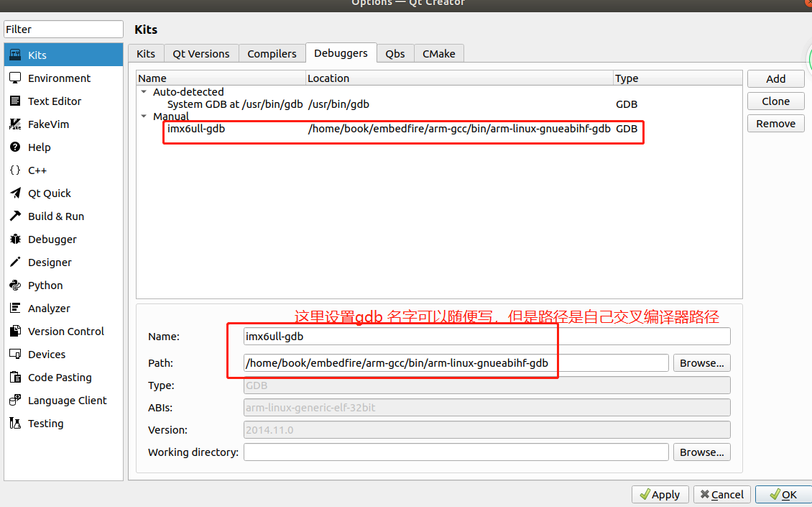The width and height of the screenshot is (812, 507).
Task: Edit the debugger Name field
Action: tap(486, 336)
